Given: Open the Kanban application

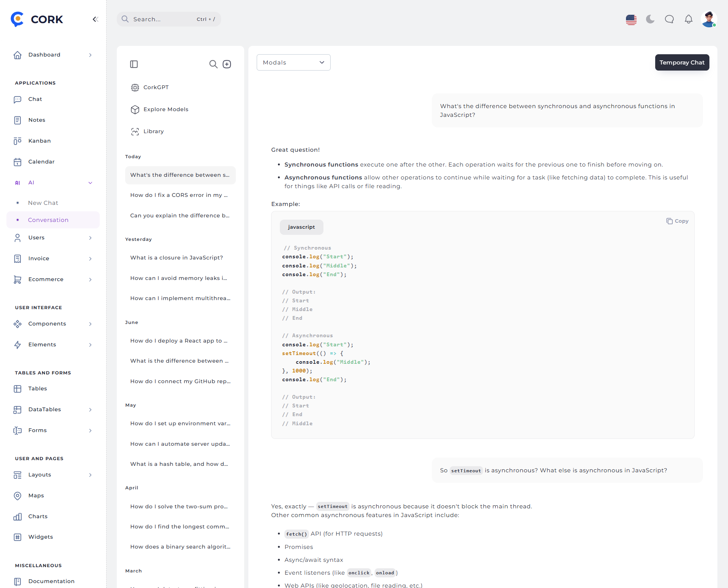Looking at the screenshot, I should tap(39, 141).
